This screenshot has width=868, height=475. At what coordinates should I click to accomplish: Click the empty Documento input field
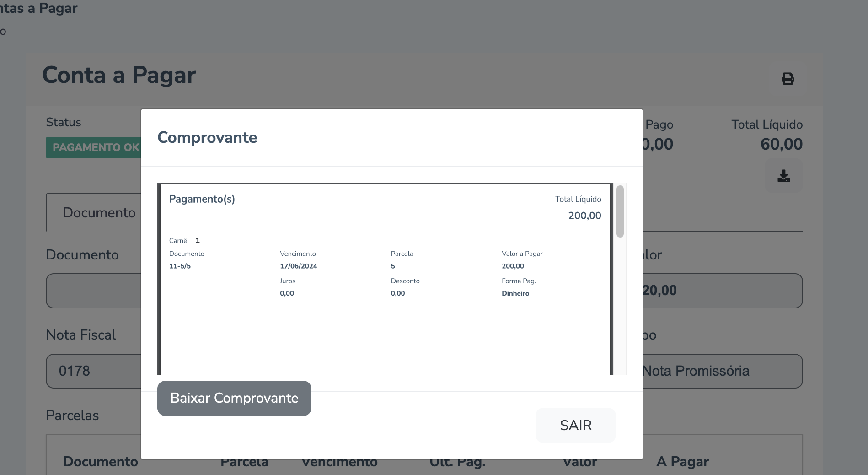(x=94, y=291)
